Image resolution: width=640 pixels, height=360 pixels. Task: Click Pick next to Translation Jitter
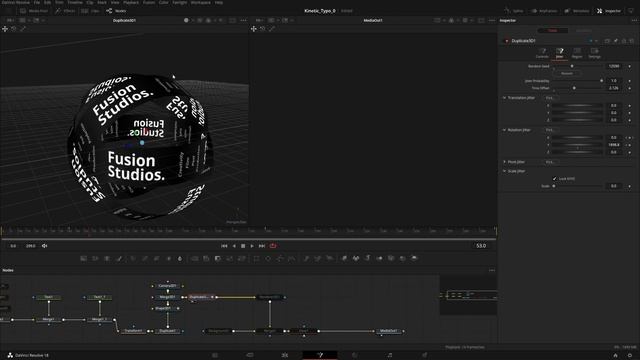[x=550, y=98]
